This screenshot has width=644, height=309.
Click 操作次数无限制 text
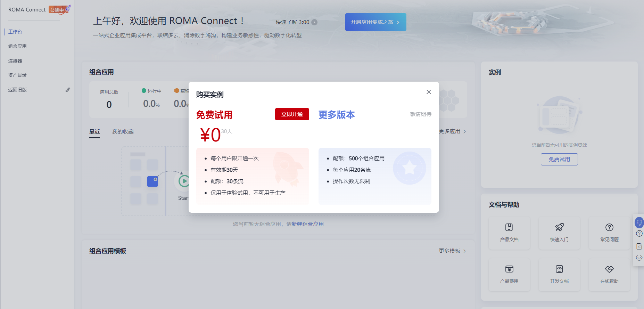(x=352, y=181)
